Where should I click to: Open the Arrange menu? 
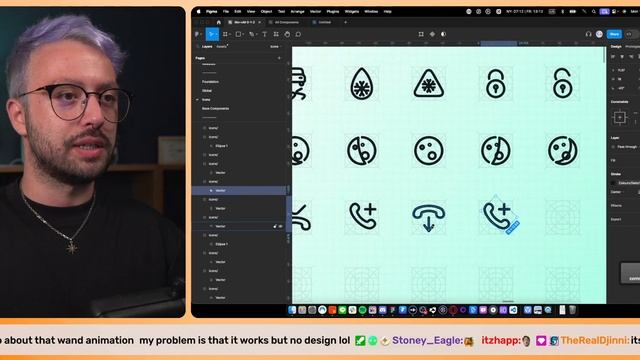coord(297,11)
